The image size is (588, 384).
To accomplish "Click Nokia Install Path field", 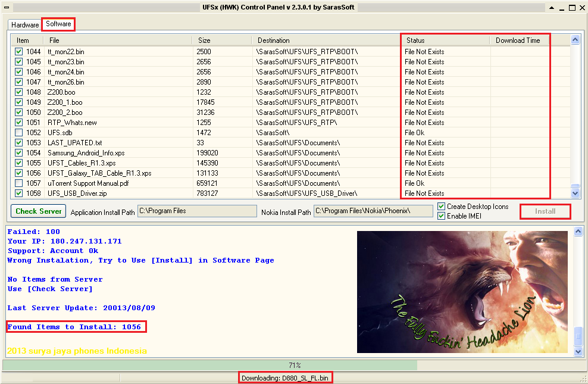I will coord(373,211).
